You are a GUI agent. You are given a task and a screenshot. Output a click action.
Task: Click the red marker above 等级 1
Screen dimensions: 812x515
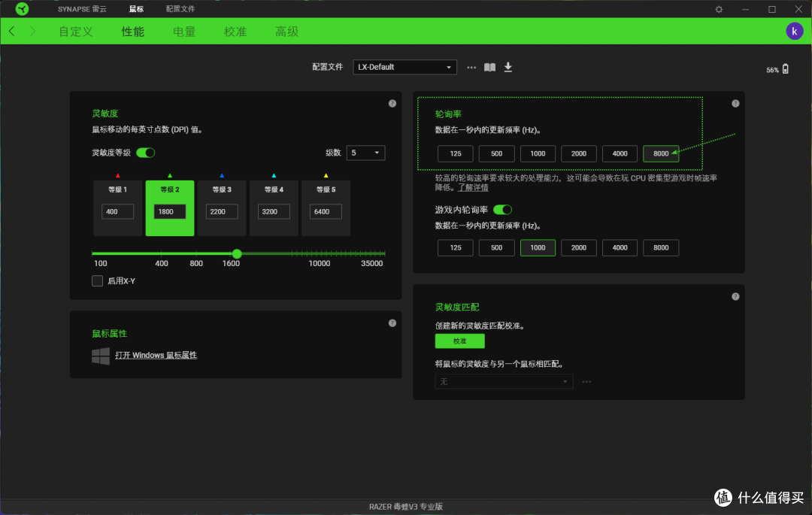(117, 176)
